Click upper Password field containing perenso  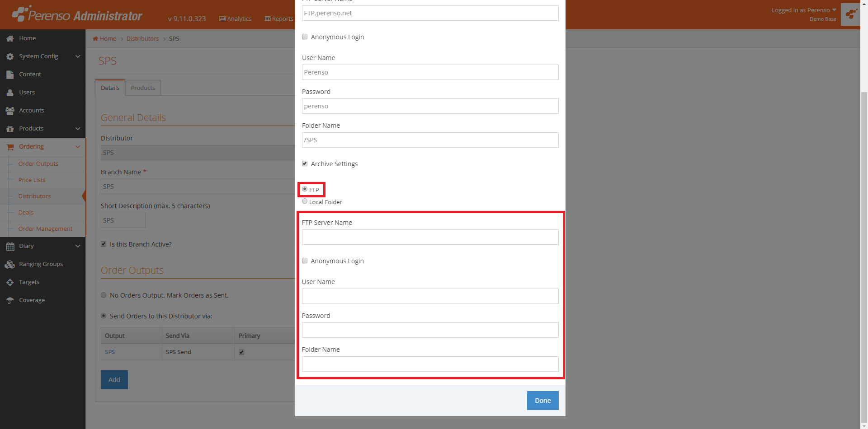click(x=430, y=106)
